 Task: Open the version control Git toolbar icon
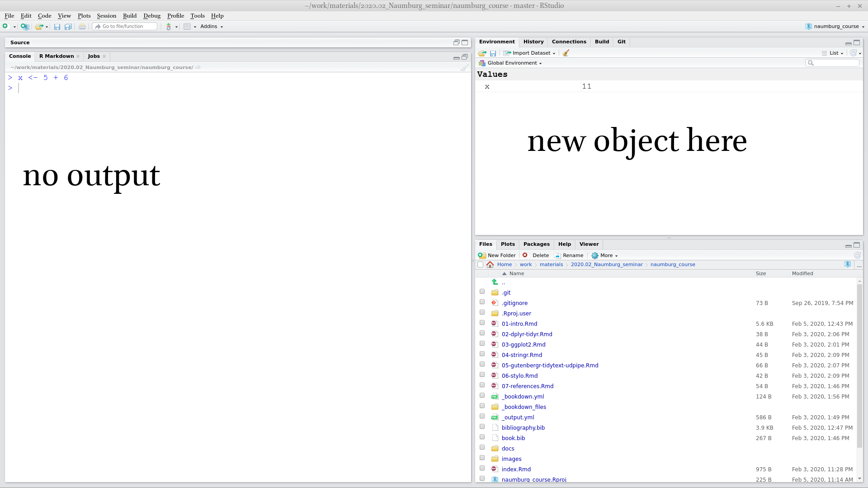coord(169,27)
